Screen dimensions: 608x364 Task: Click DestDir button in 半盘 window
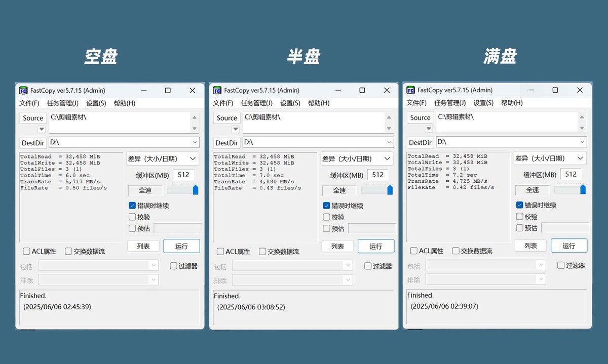226,143
